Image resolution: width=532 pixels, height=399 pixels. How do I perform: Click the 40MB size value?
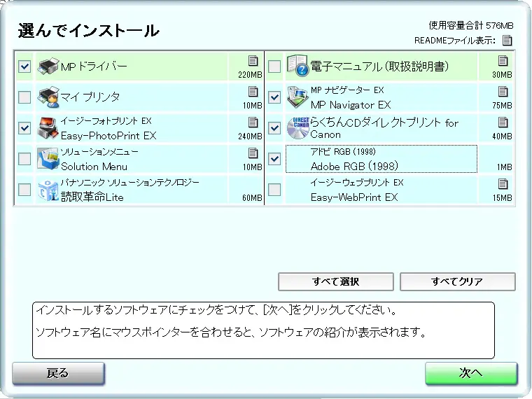tap(502, 136)
